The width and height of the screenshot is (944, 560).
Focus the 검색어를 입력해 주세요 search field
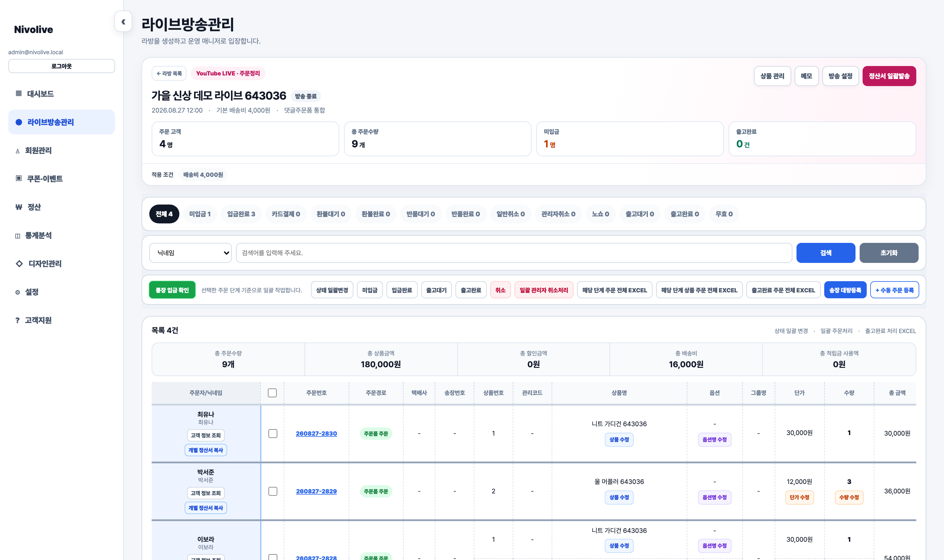[x=514, y=253]
